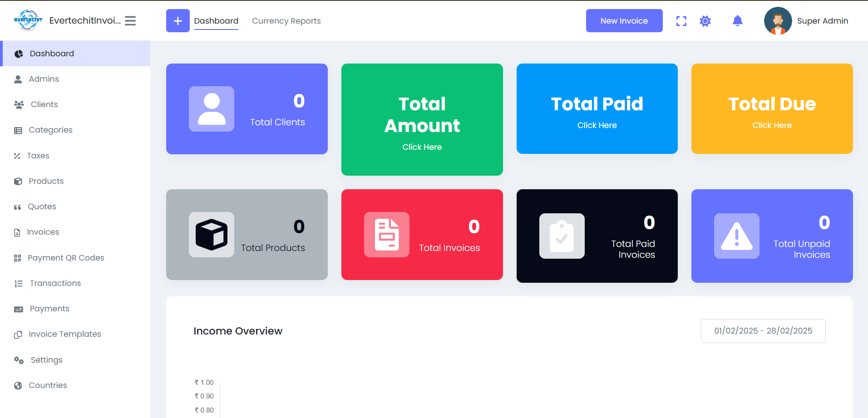Enter fullscreen mode via the expand icon

tap(681, 21)
